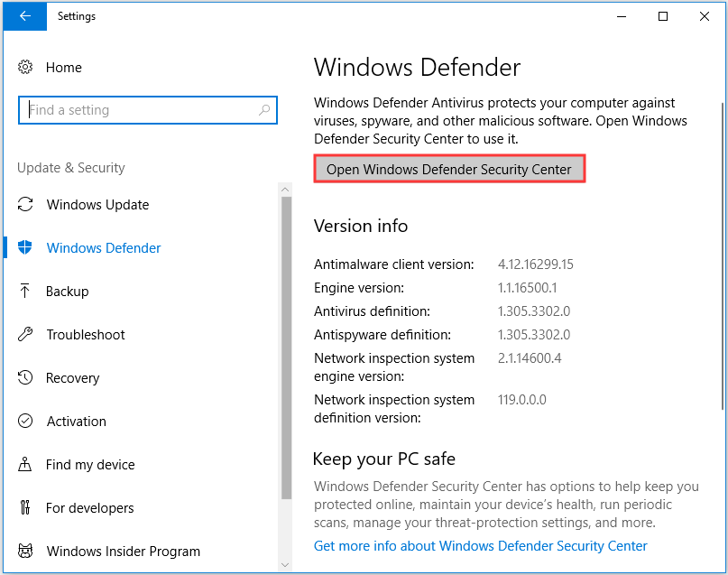Click the Windows Defender shield icon
This screenshot has height=575, width=728.
pyautogui.click(x=25, y=247)
